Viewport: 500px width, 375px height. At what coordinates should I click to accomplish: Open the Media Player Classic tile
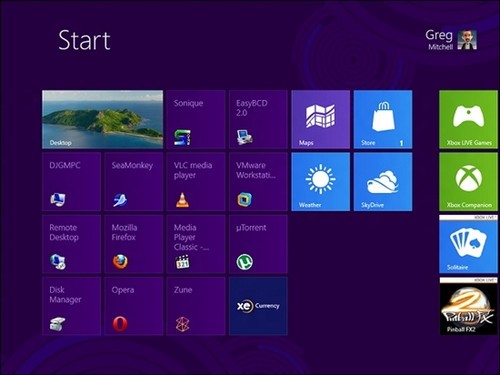pos(196,244)
